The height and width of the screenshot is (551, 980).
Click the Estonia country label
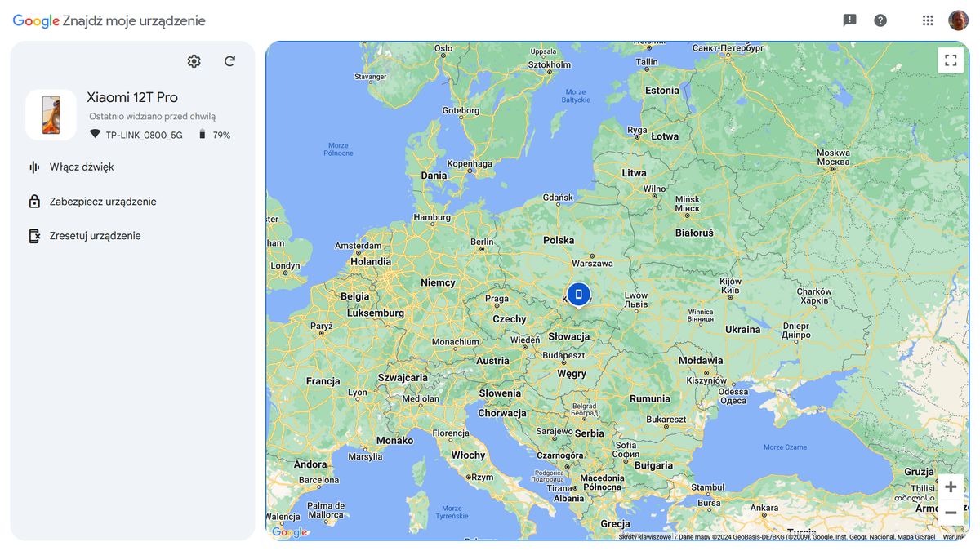(x=661, y=91)
